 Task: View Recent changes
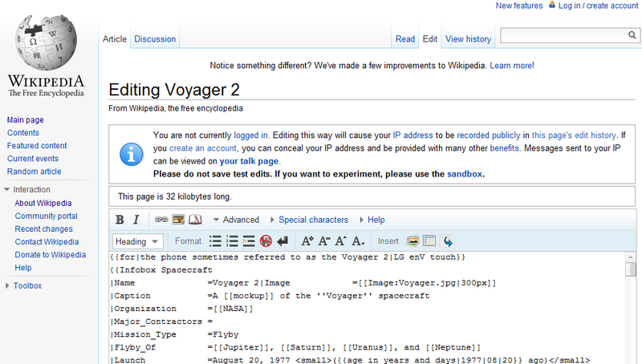click(44, 229)
